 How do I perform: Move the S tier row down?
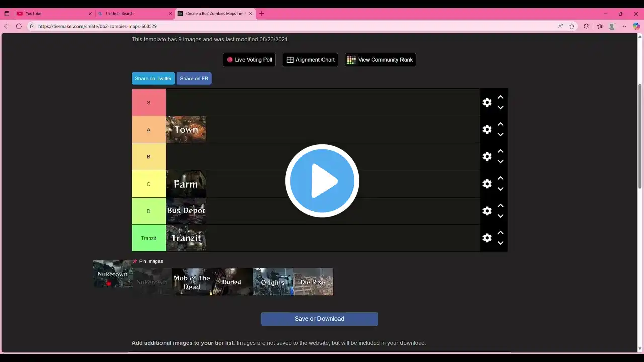point(500,107)
